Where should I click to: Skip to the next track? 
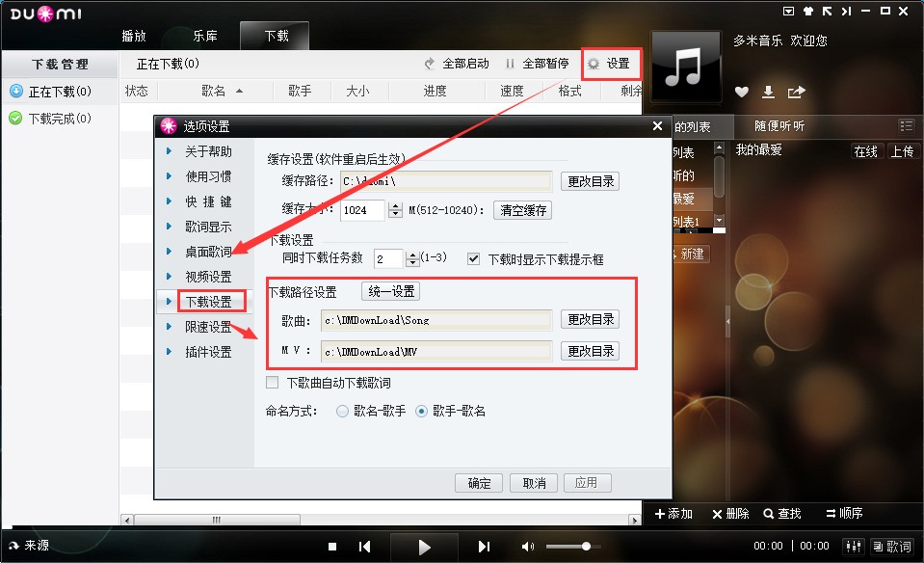[x=484, y=547]
